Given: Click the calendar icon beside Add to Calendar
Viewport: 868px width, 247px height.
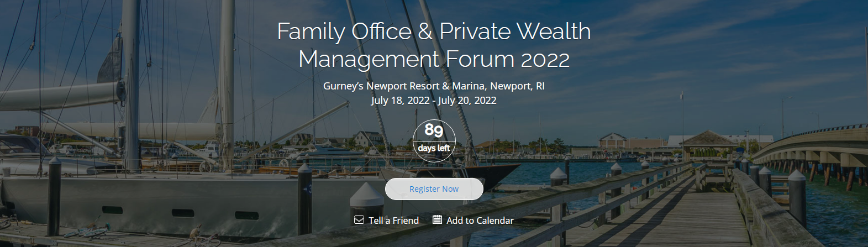Looking at the screenshot, I should [437, 219].
